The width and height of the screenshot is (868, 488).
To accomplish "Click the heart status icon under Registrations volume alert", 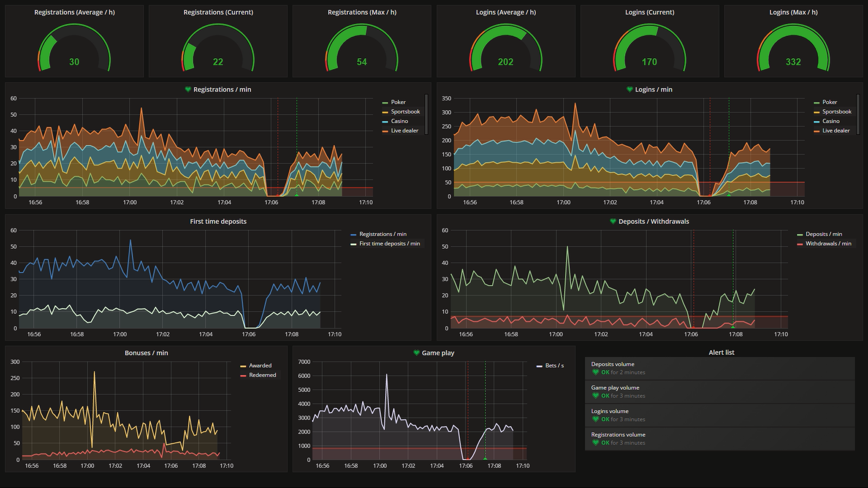I will (596, 443).
